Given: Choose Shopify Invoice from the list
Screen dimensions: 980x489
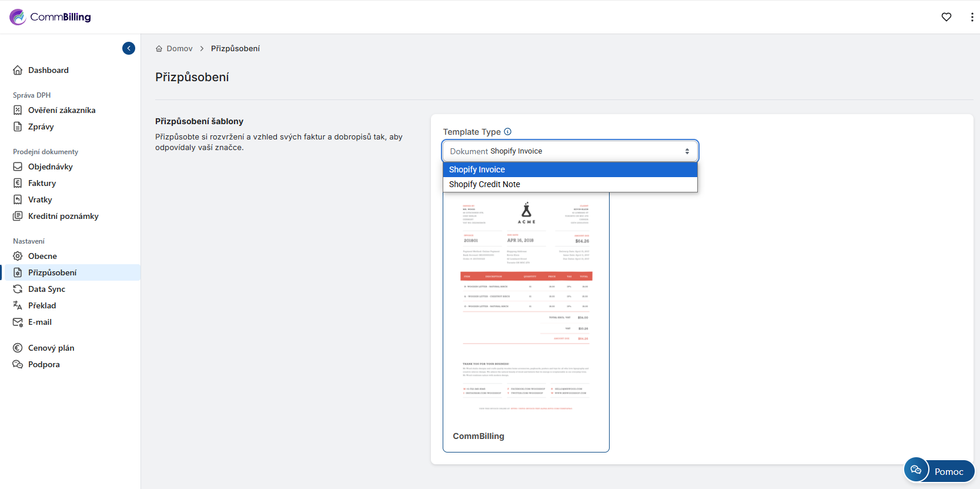Looking at the screenshot, I should coord(477,169).
